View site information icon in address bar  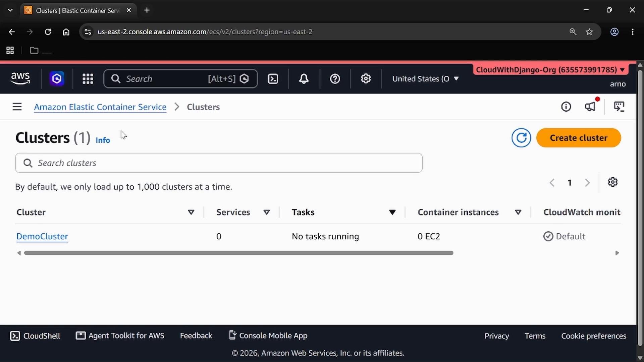coord(88,32)
